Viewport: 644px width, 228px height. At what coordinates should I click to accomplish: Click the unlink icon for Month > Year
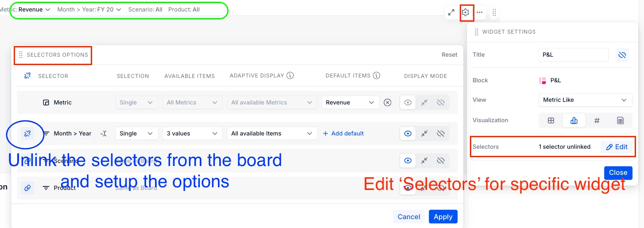27,133
